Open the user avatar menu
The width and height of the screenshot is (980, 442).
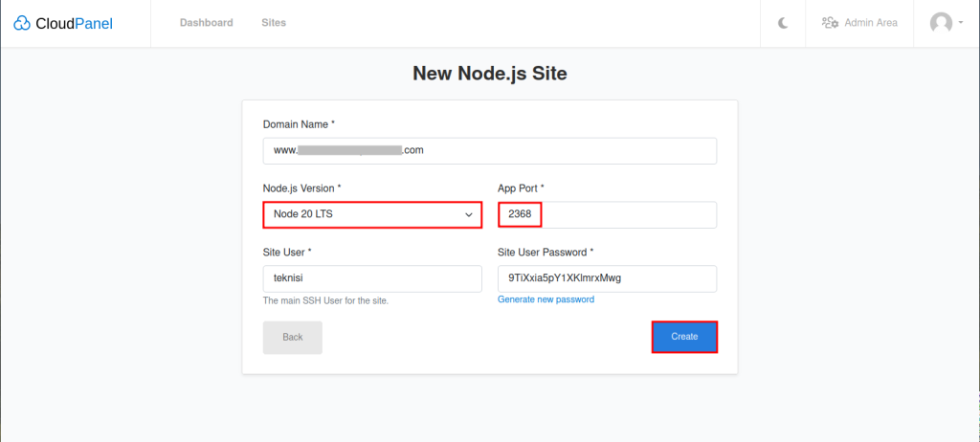(941, 23)
